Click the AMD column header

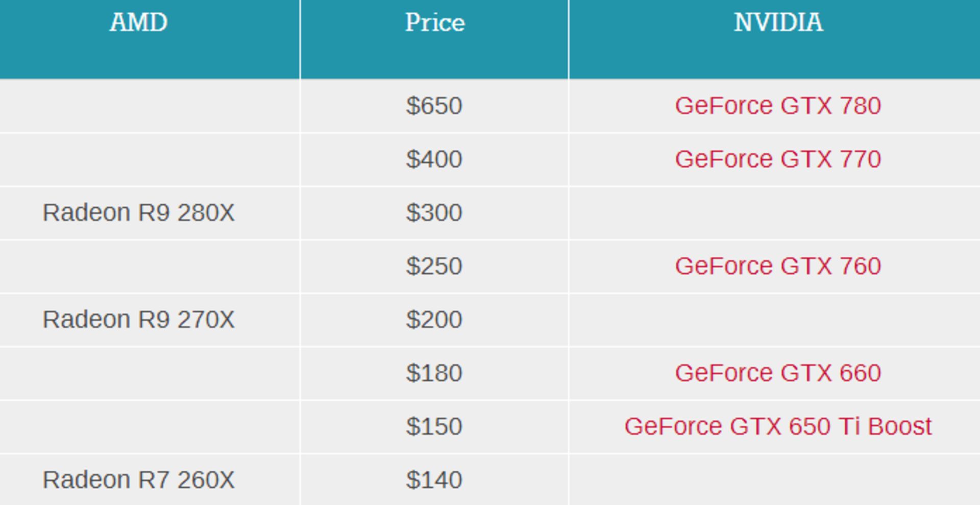pos(138,22)
